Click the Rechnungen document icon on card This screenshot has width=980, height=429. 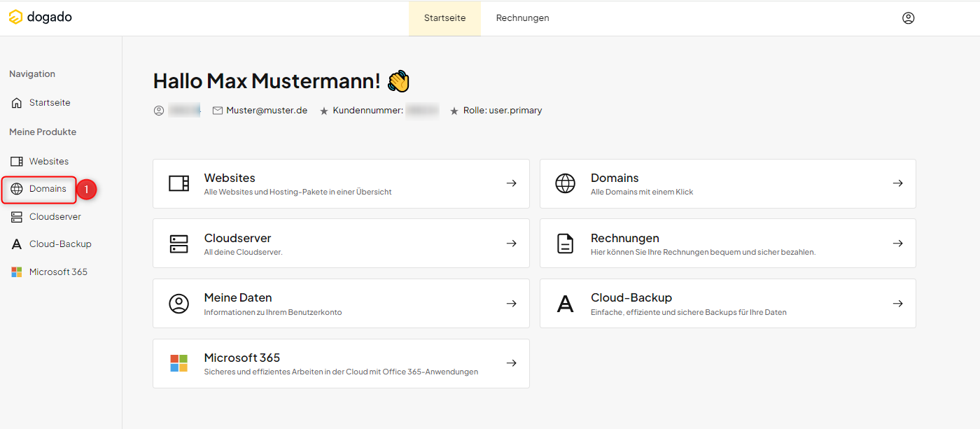tap(565, 243)
